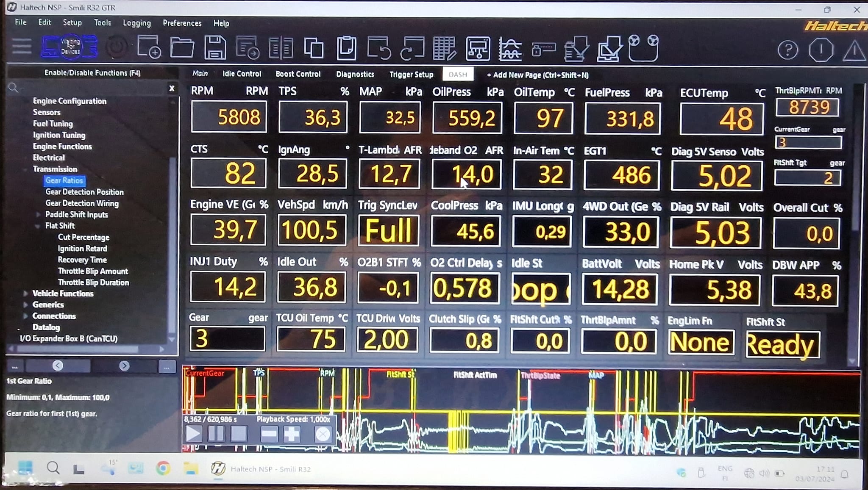Open the Preferences menu
The width and height of the screenshot is (868, 490).
(x=182, y=23)
